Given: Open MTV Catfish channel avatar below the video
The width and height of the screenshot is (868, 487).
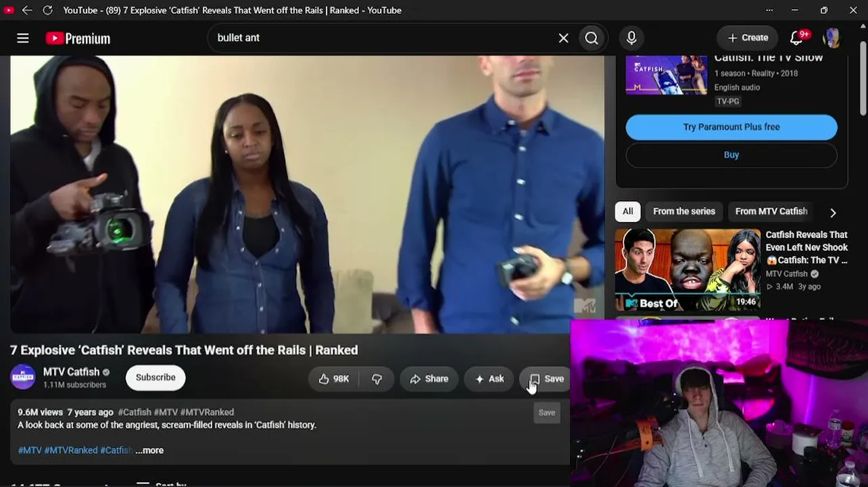Looking at the screenshot, I should (23, 377).
